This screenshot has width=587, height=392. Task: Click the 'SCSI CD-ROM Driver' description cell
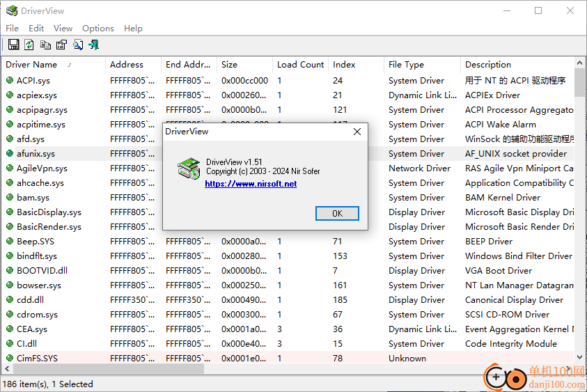click(x=507, y=314)
